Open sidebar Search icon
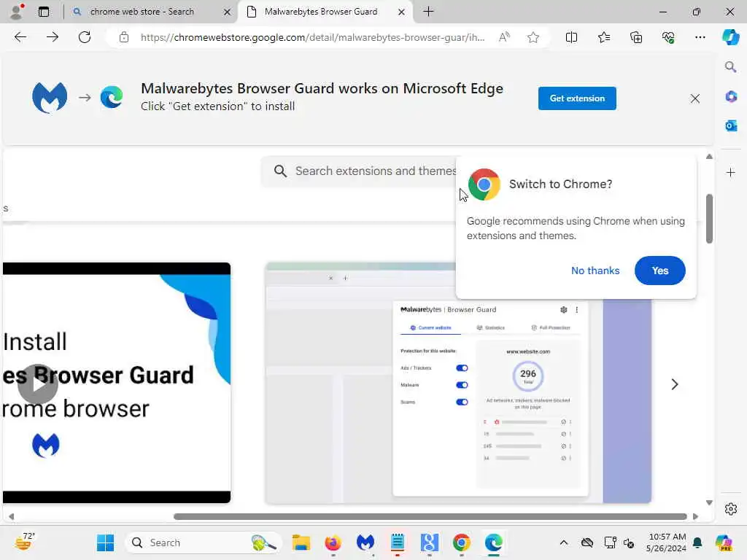 click(x=730, y=66)
